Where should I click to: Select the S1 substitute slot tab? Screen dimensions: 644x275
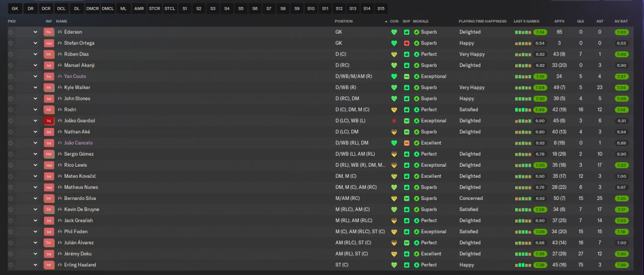coord(185,9)
